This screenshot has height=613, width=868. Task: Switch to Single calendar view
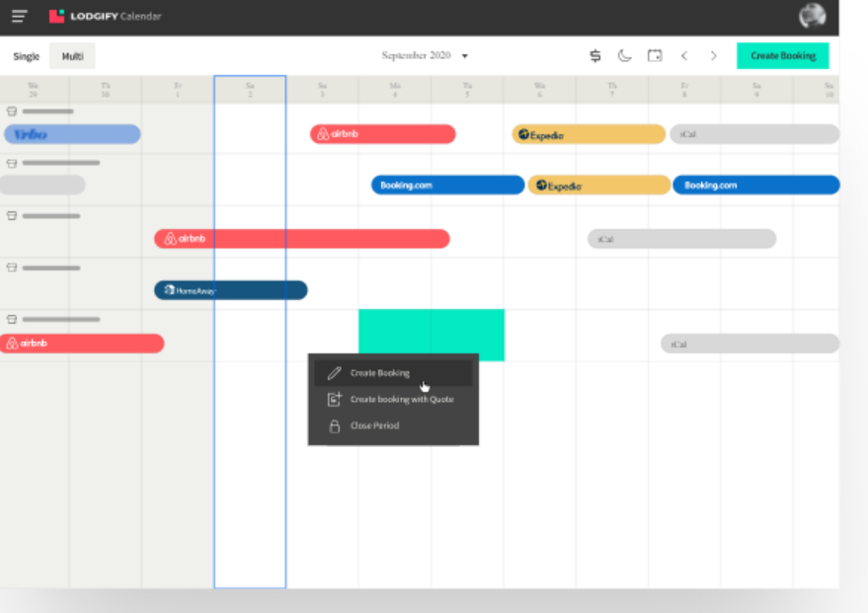(x=27, y=56)
